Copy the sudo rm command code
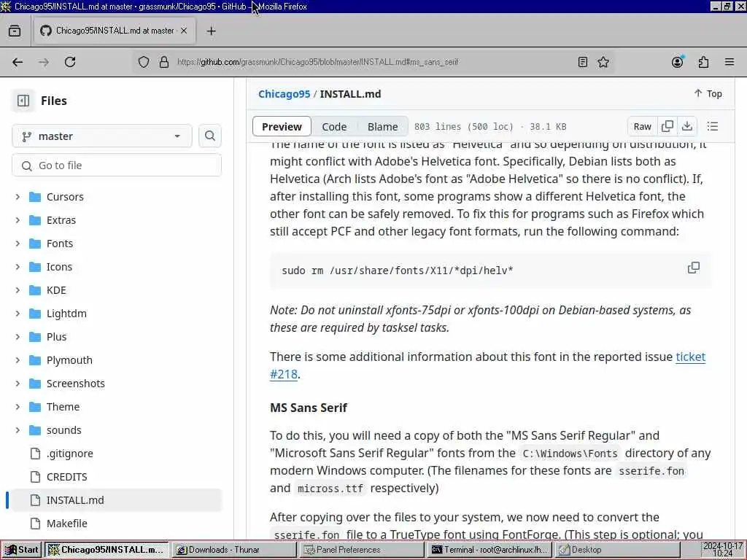747x560 pixels. (694, 268)
